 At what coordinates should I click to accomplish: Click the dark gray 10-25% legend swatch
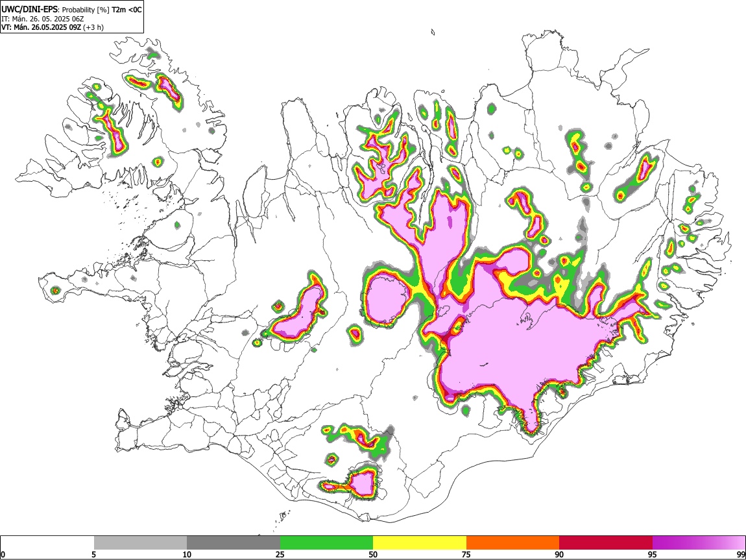pyautogui.click(x=234, y=542)
